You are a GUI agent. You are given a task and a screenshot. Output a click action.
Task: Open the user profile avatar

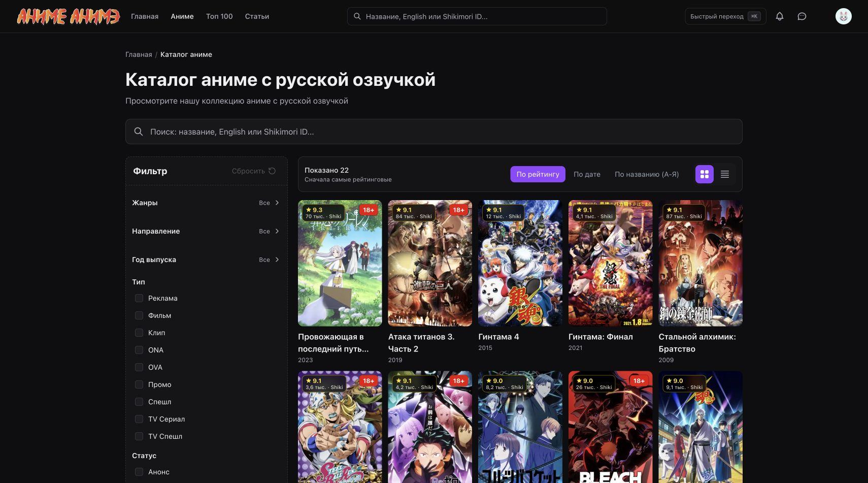844,16
